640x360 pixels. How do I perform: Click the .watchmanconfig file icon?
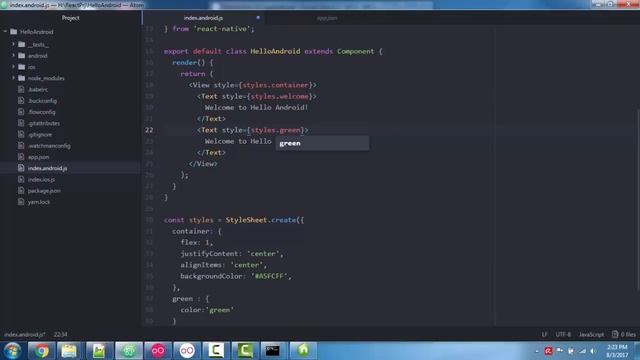(21, 145)
